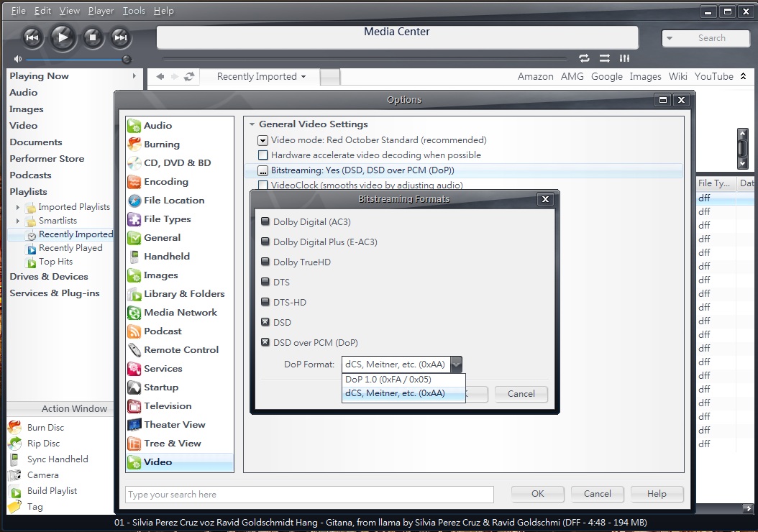
Task: Toggle the shuffle icon near the seek bar
Action: pos(605,58)
